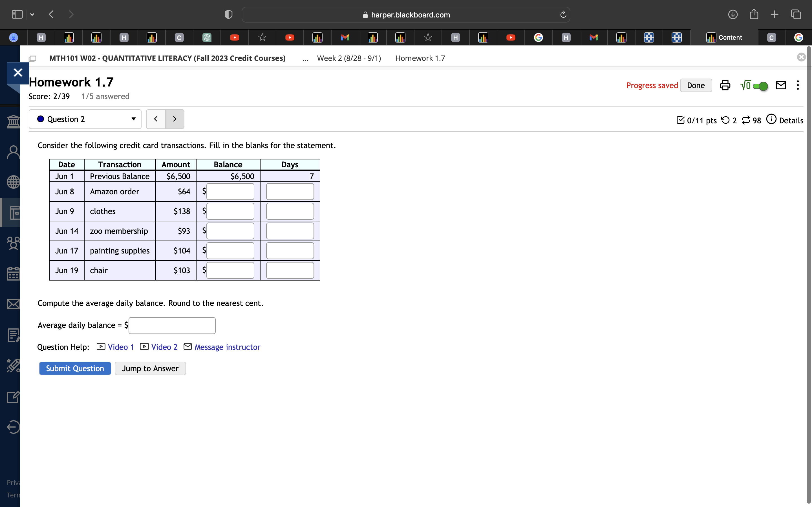This screenshot has height=507, width=812.
Task: Open the Video 1 help link
Action: click(120, 347)
